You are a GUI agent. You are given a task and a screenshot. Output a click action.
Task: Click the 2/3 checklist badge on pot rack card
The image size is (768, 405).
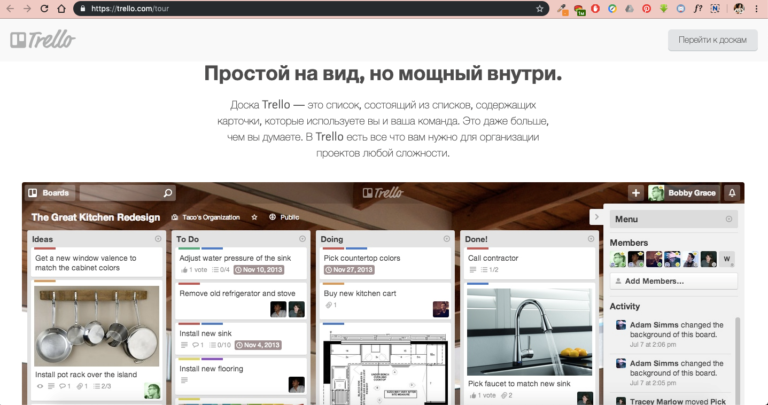pos(102,386)
